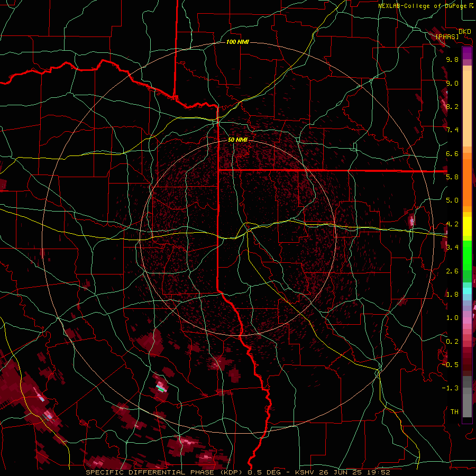Click the 6.6 scale value

452,153
